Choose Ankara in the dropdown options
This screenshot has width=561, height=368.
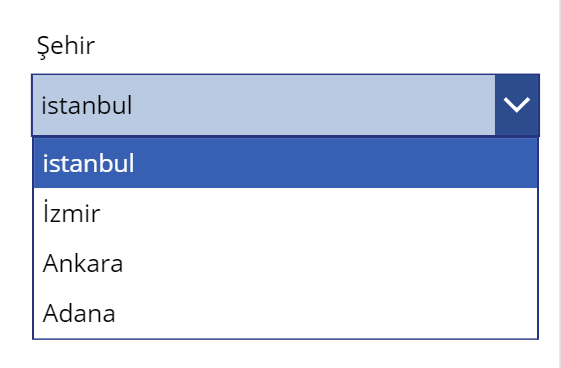tap(285, 263)
